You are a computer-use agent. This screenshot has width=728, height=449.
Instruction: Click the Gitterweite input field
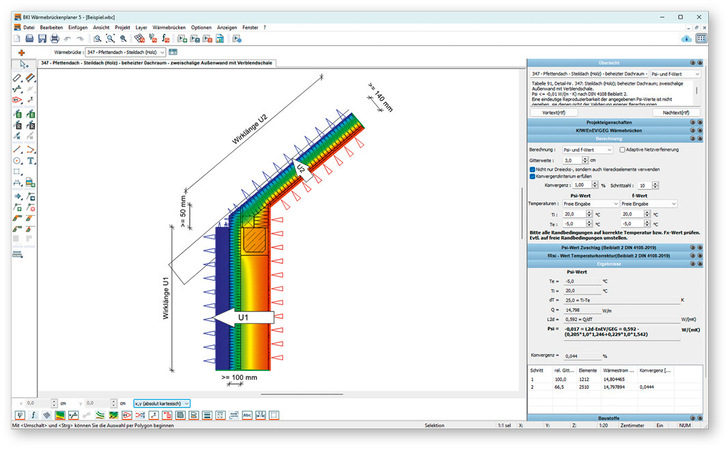[571, 160]
